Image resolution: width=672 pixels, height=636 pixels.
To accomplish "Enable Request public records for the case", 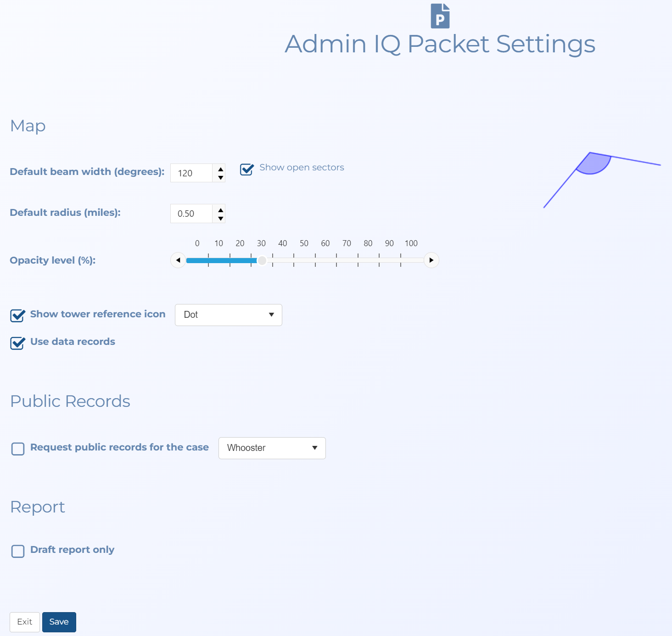I will (18, 449).
